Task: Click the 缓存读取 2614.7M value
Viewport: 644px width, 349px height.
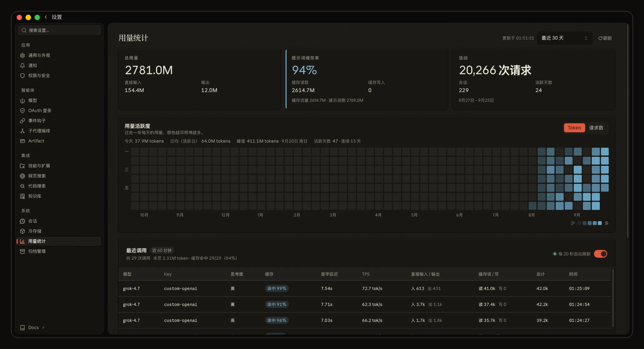Action: 303,90
